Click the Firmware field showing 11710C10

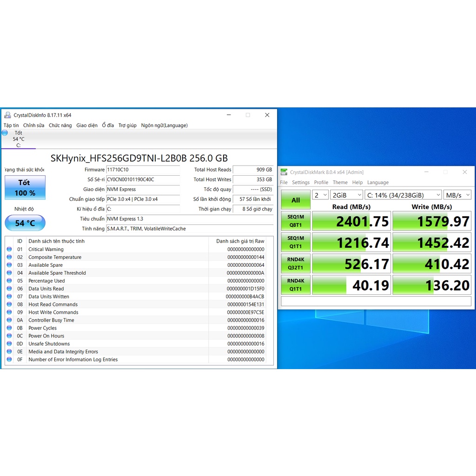143,170
